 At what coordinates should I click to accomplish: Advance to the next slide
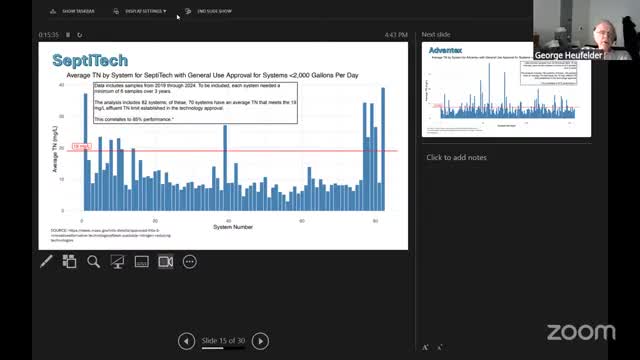coord(260,341)
